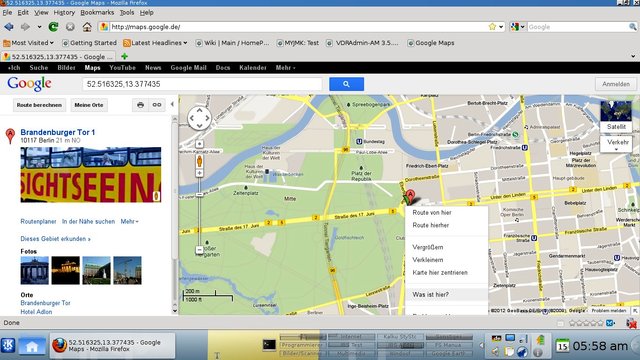Pan map left with pan control arrow

(191, 118)
